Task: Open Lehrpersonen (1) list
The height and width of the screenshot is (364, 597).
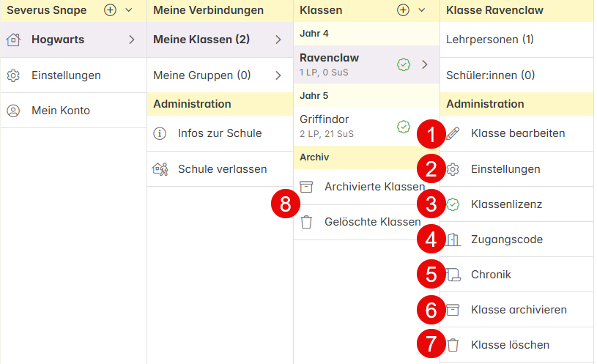Action: click(516, 40)
